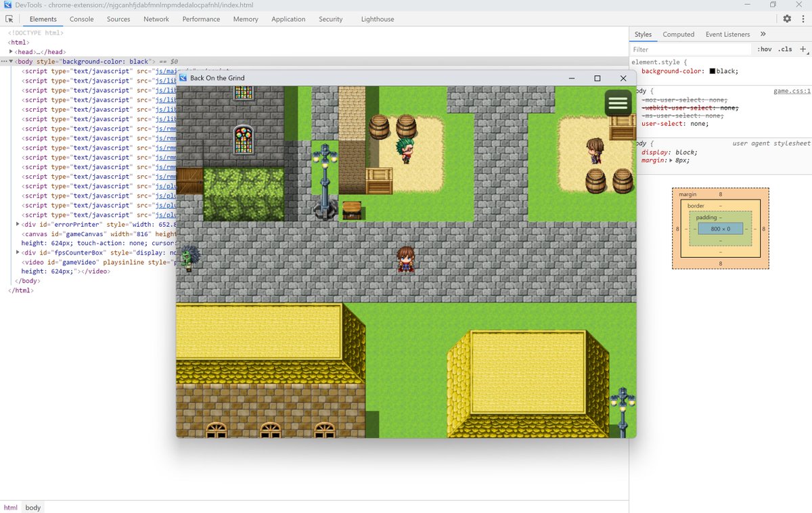
Task: Select the Styles pane tab
Action: click(x=643, y=34)
